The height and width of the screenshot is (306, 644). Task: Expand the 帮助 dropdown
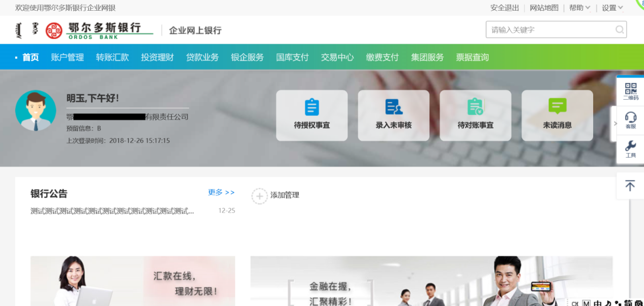[579, 8]
